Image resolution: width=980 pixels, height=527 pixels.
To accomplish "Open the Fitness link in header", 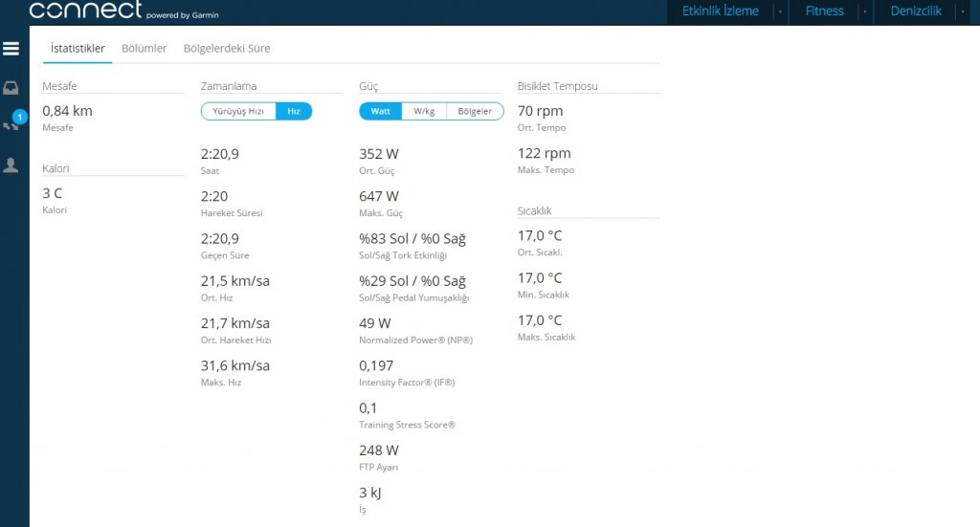I will click(824, 11).
